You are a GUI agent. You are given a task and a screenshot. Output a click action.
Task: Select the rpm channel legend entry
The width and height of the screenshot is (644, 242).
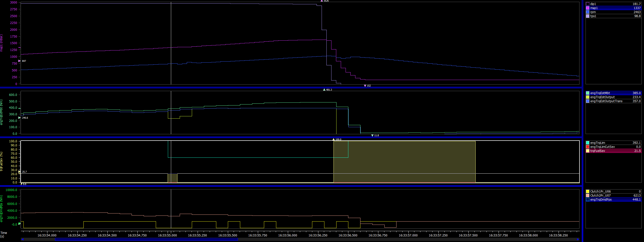tap(613, 12)
